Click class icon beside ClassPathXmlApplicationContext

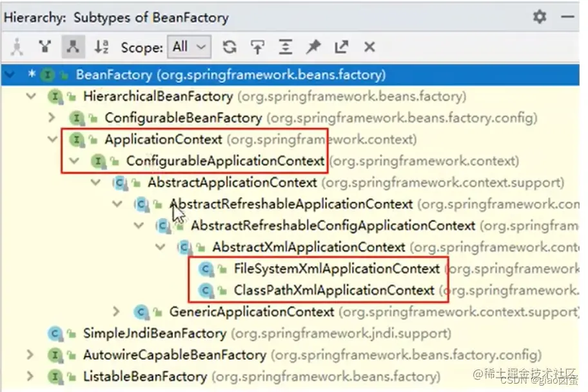tap(206, 290)
